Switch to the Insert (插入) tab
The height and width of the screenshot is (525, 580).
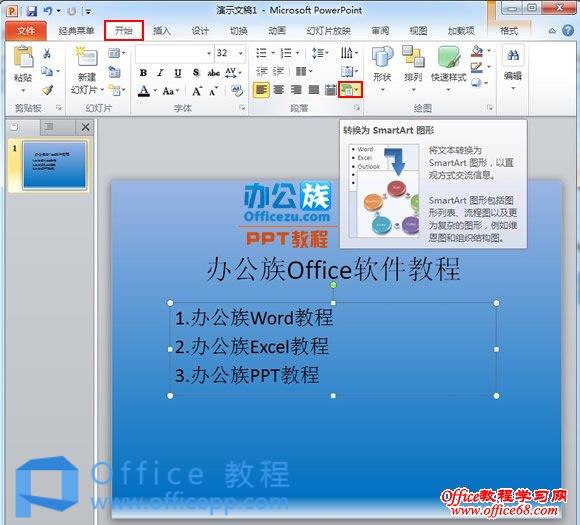click(162, 30)
